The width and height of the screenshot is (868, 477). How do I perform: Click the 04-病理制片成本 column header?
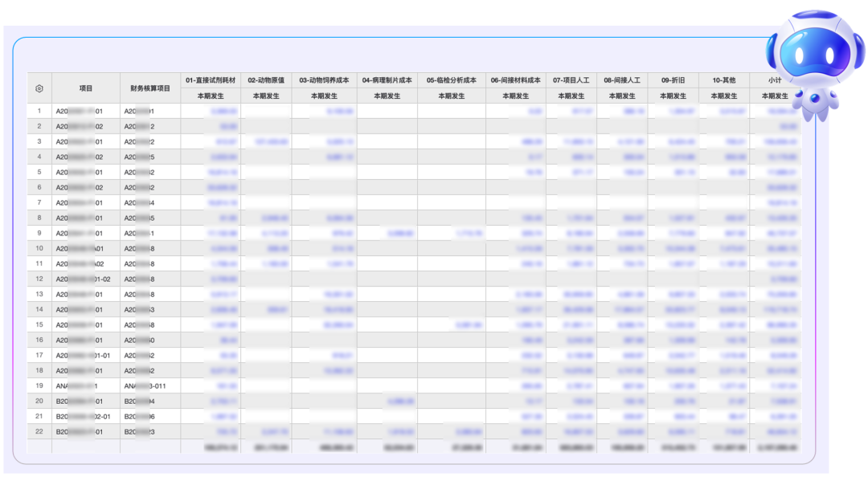[387, 80]
